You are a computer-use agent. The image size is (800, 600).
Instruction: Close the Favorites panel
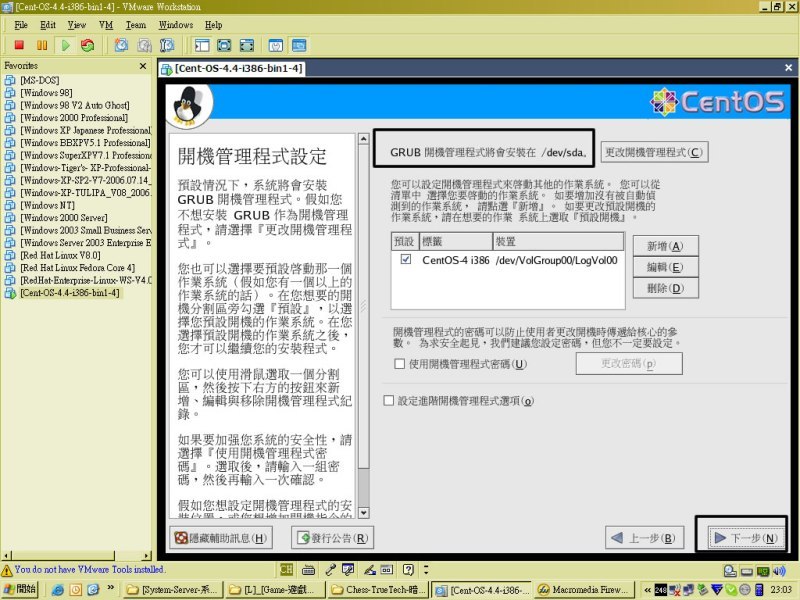143,66
